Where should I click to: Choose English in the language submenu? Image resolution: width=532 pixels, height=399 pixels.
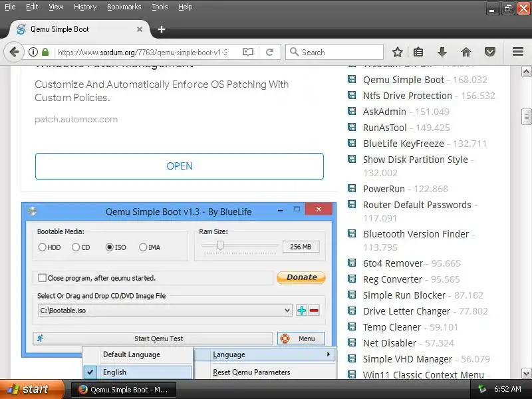(x=138, y=372)
